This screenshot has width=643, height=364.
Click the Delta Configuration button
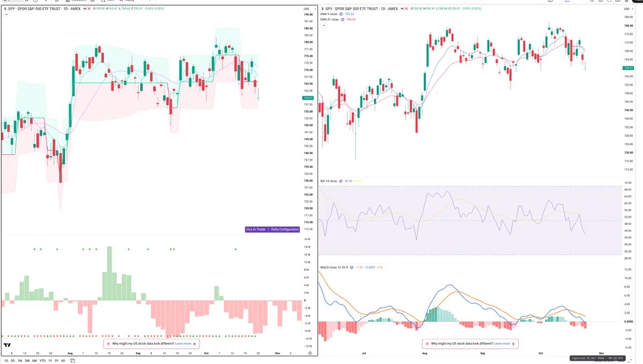[x=285, y=229]
